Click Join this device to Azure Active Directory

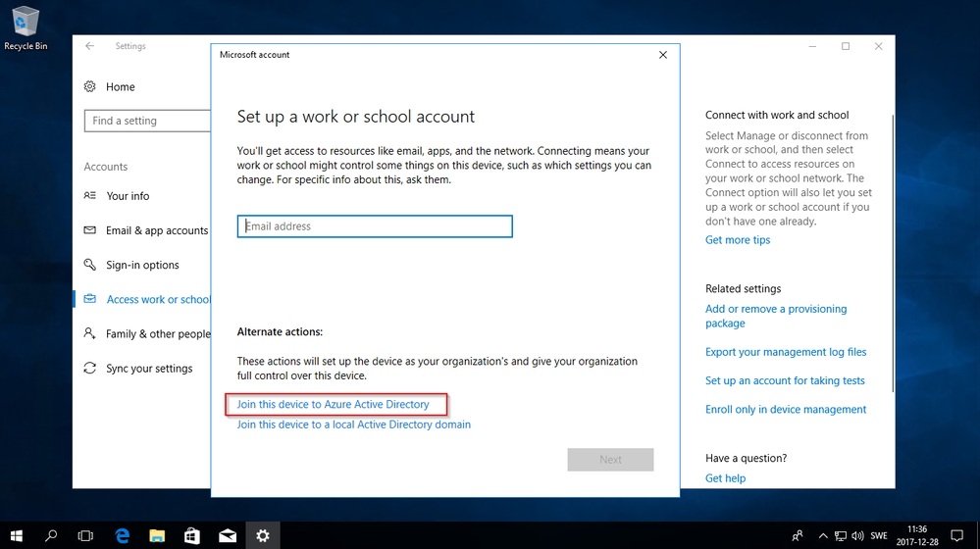(334, 404)
